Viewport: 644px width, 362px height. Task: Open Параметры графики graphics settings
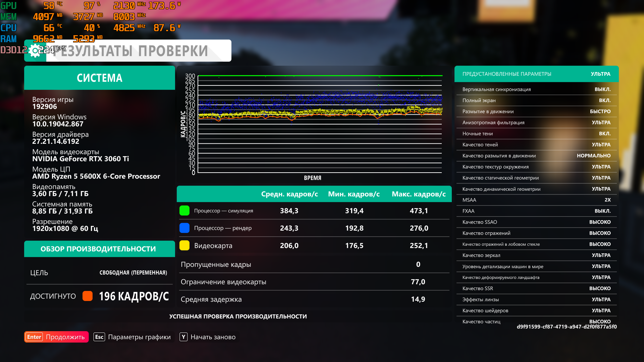[x=139, y=337]
